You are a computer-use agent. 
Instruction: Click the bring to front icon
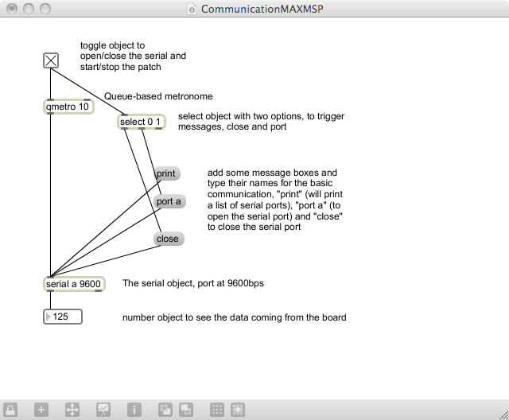pyautogui.click(x=165, y=410)
